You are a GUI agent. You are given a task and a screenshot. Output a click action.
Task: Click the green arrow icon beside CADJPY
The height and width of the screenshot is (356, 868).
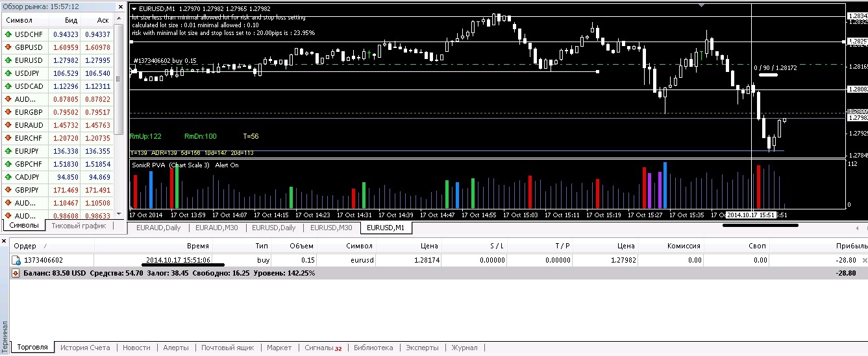[8, 177]
